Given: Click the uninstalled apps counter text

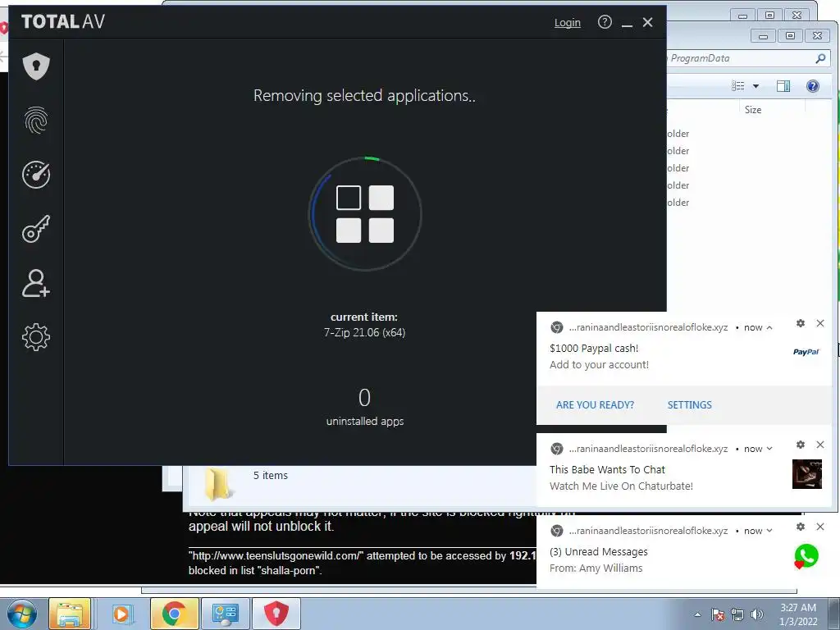Looking at the screenshot, I should click(365, 422).
